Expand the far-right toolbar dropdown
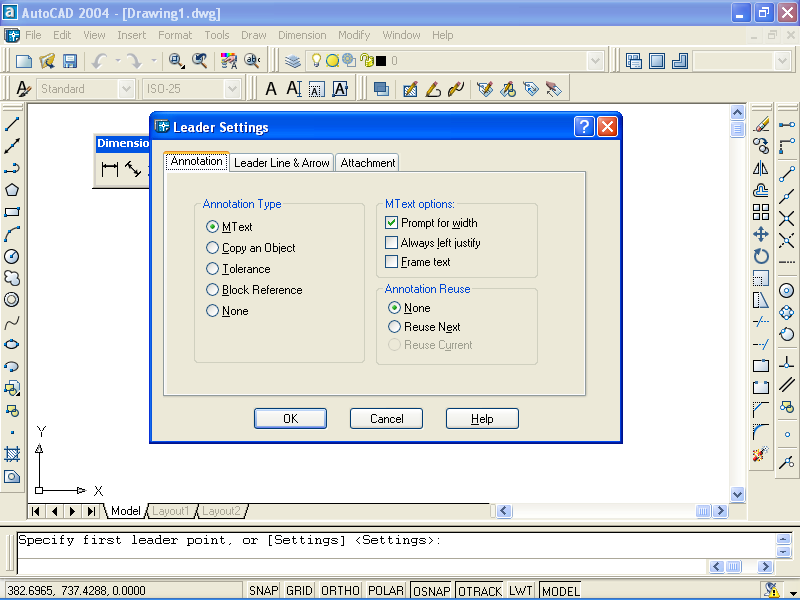This screenshot has width=800, height=600. coord(782,61)
